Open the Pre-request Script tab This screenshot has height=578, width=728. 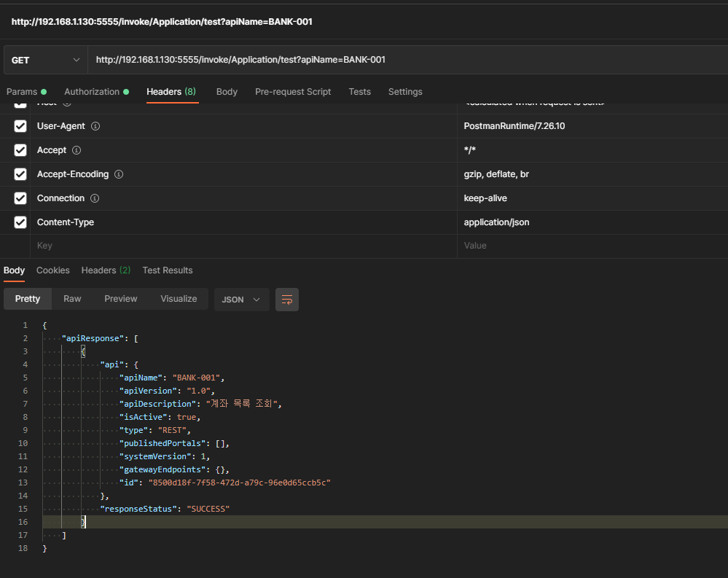293,92
